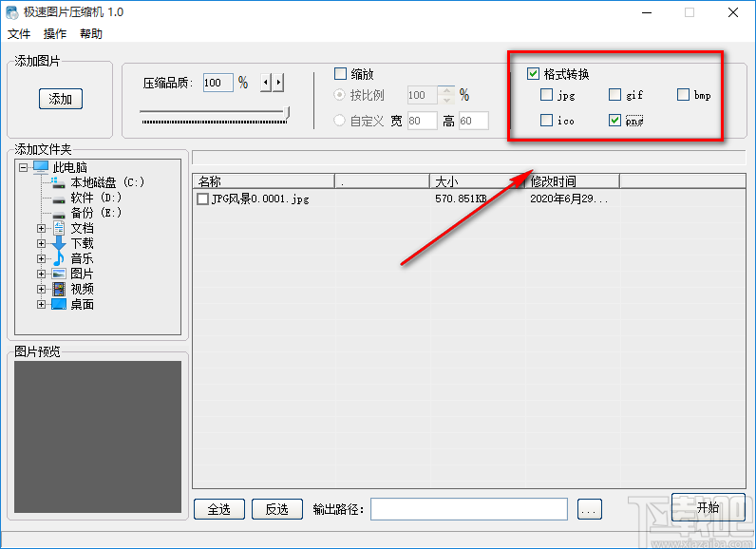Sort the list by 名称 column
This screenshot has height=549, width=756.
point(263,181)
